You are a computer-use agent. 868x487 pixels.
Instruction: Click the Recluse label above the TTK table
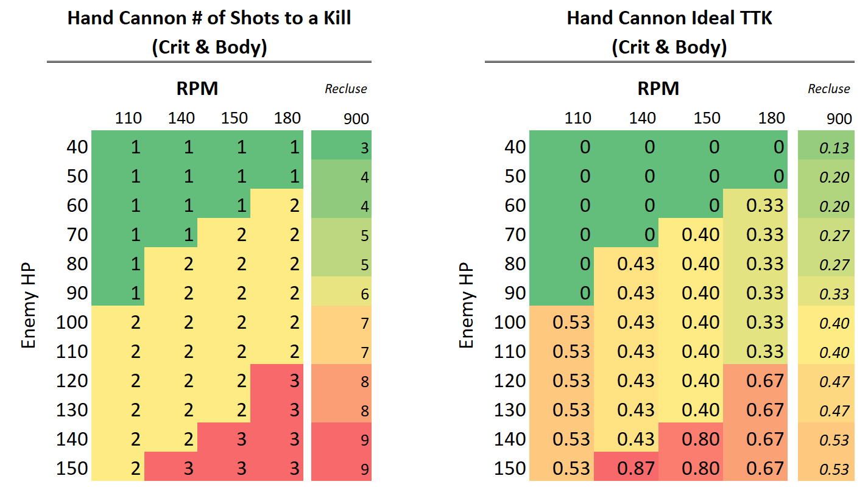[828, 89]
